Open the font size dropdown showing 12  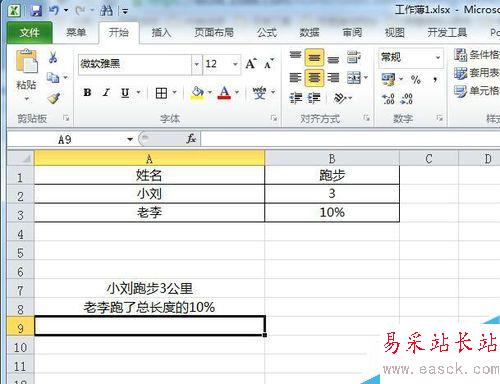coord(235,64)
